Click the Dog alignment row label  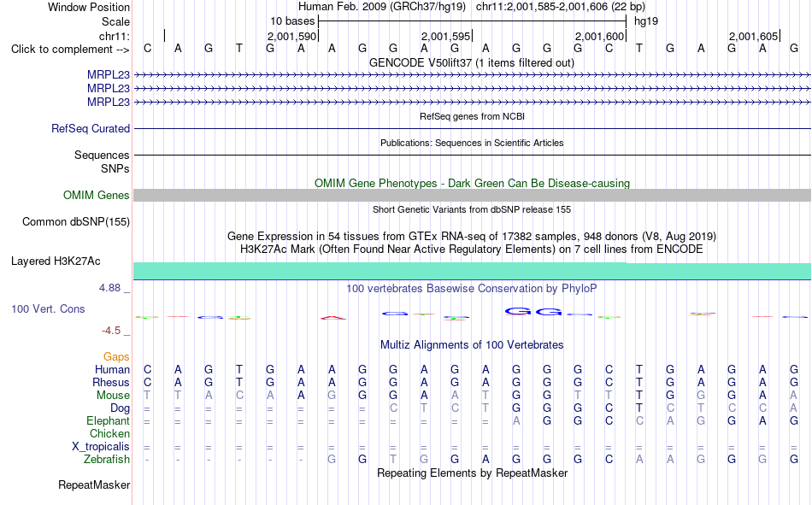(x=121, y=408)
